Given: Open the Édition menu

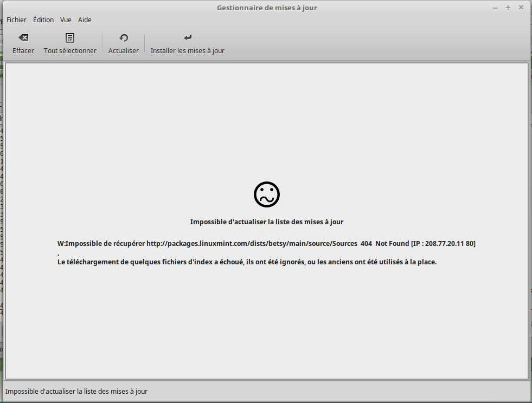Looking at the screenshot, I should click(x=43, y=19).
